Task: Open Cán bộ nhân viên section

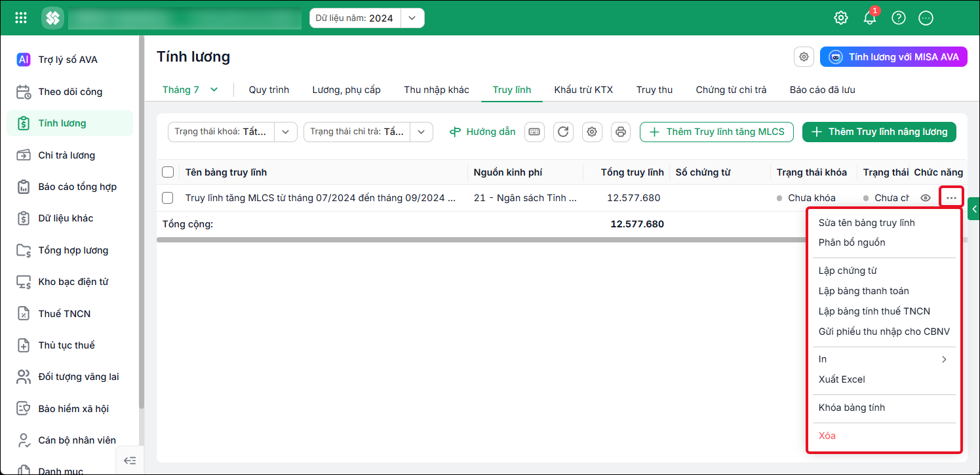Action: click(x=69, y=440)
